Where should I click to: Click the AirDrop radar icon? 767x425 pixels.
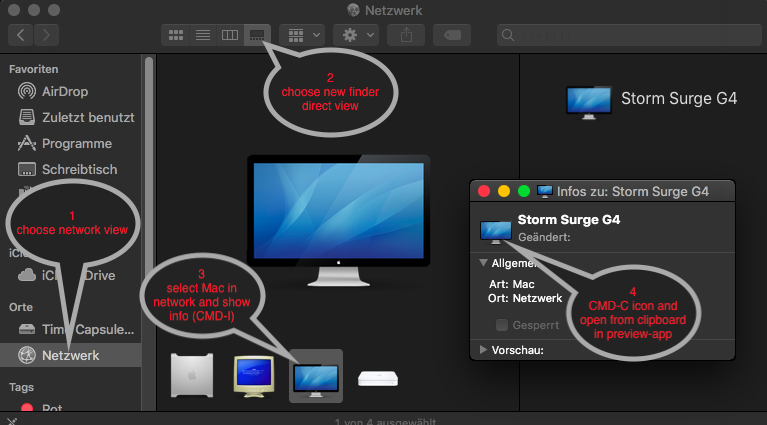pos(27,91)
